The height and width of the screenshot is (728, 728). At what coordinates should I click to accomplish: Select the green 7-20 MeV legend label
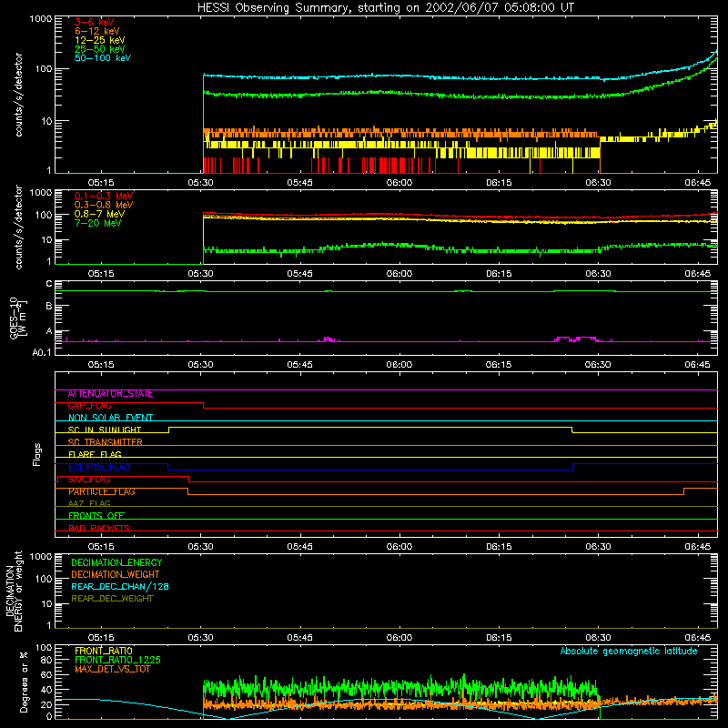coord(97,223)
